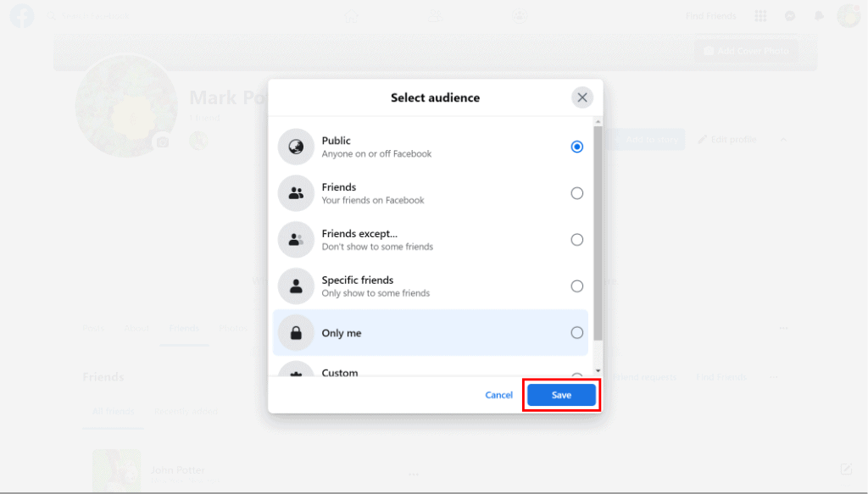Select the Public radio button
Viewport: 868px width, 494px height.
point(577,146)
